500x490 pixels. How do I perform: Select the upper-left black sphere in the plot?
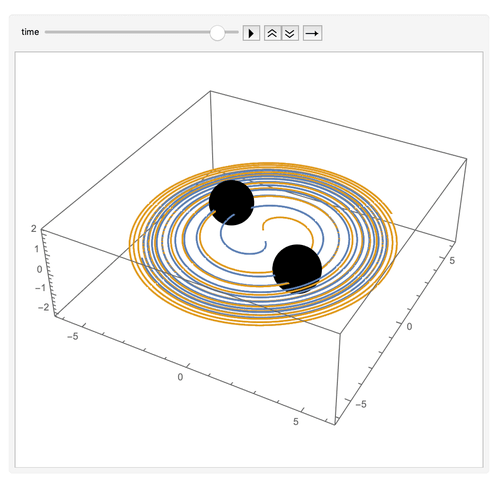point(231,203)
